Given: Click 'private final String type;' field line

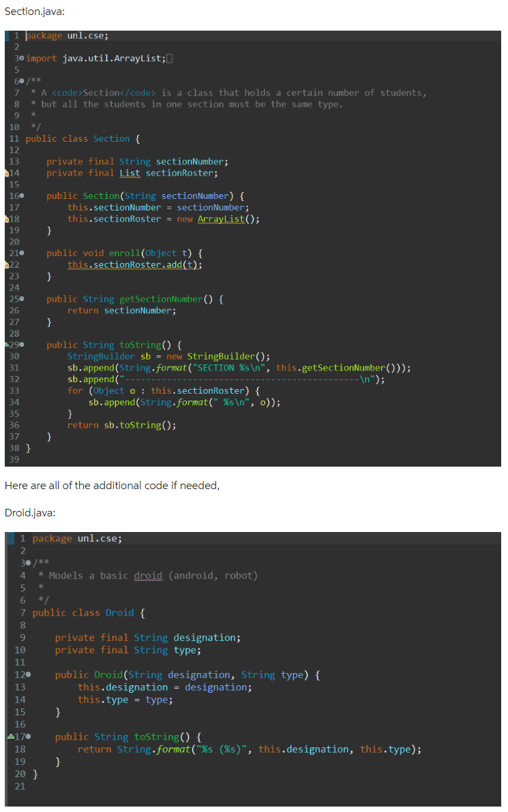Looking at the screenshot, I should [128, 651].
